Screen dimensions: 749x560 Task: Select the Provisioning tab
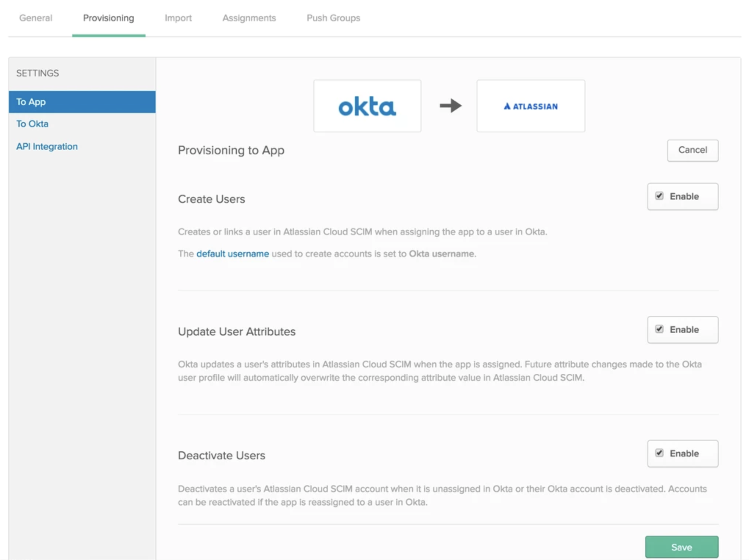[x=108, y=18]
